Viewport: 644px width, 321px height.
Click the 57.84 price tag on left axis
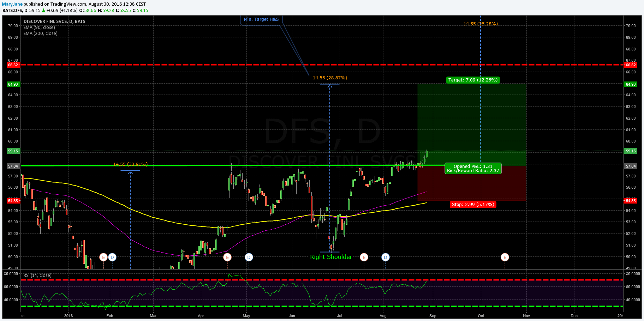tap(13, 166)
